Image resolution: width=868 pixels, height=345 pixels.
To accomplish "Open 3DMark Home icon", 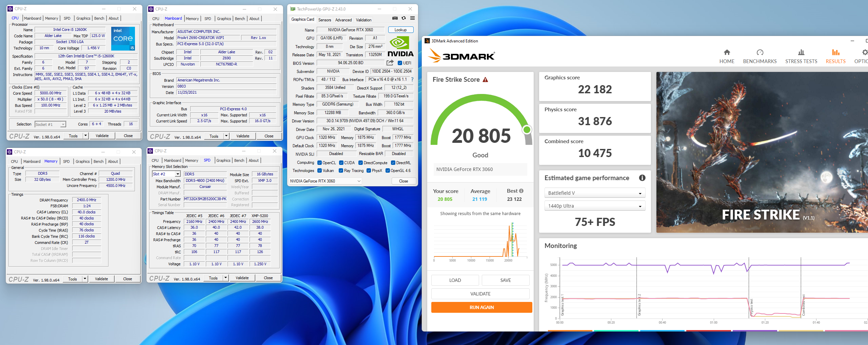I will [x=727, y=53].
